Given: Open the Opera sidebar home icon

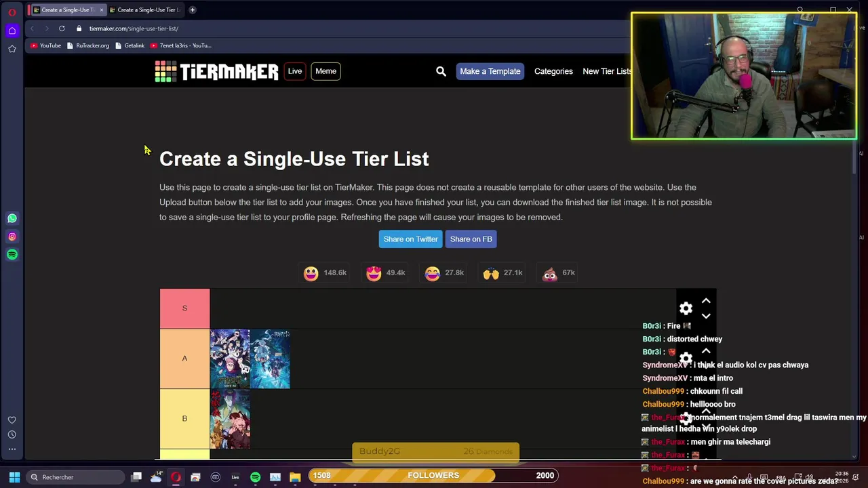Looking at the screenshot, I should tap(12, 30).
